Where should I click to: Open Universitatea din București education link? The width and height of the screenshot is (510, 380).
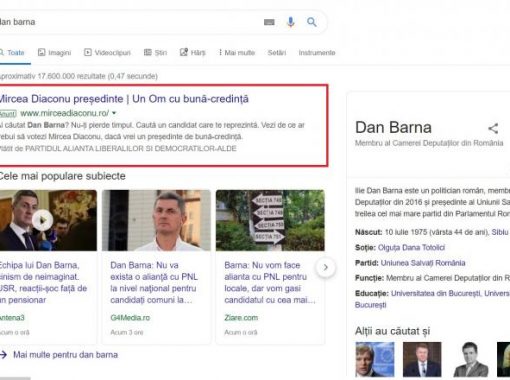pos(436,293)
